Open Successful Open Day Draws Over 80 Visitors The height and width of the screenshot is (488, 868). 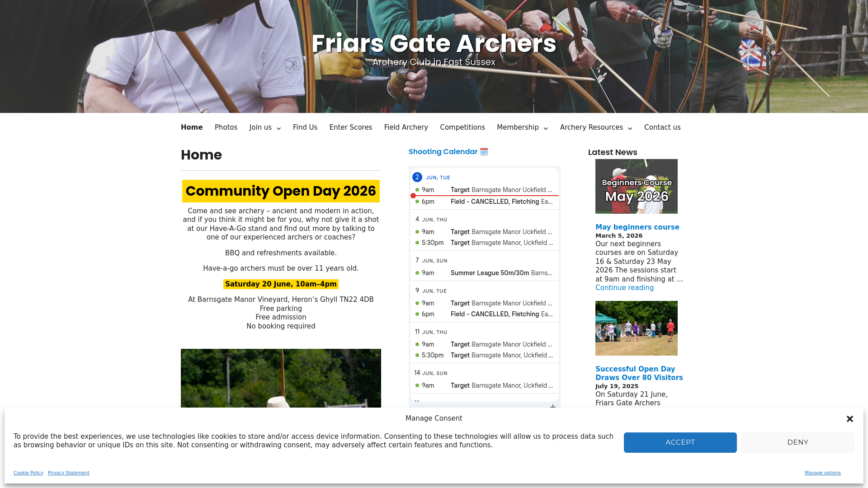[639, 373]
